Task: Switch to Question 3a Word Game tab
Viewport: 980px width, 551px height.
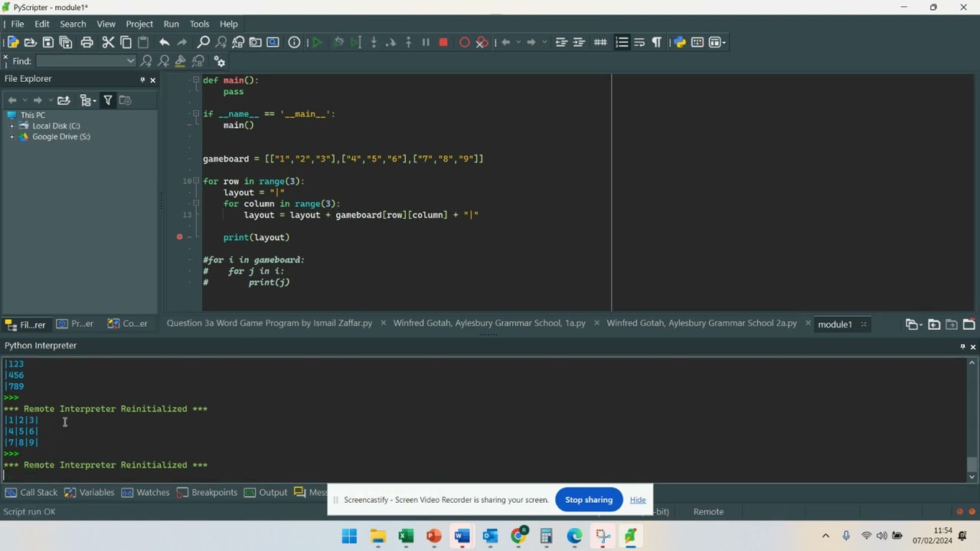Action: [269, 323]
